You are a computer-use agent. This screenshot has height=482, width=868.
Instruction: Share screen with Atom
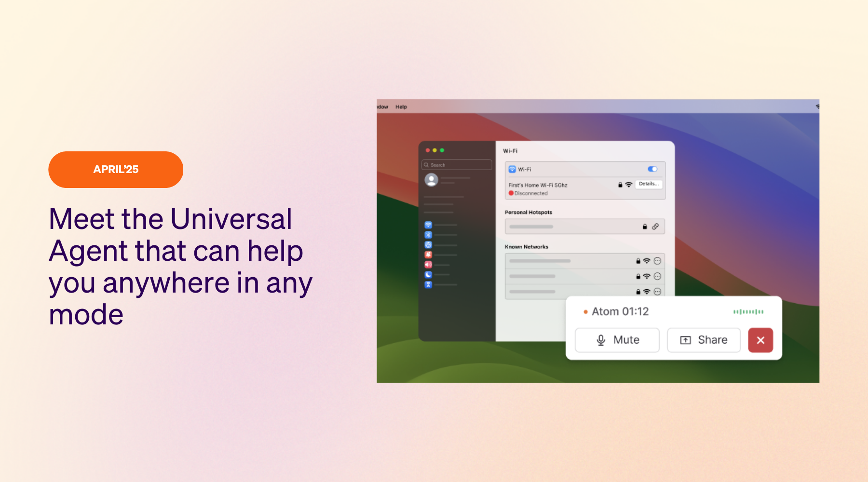(704, 340)
